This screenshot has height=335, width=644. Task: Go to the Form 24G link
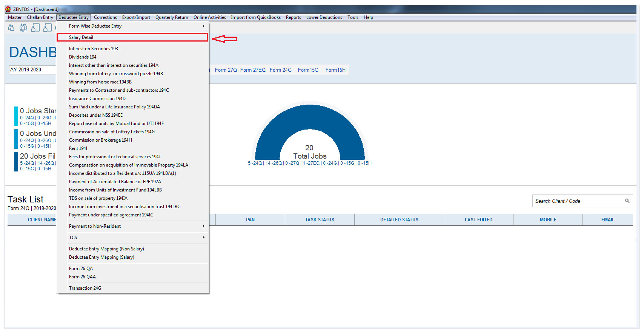click(281, 70)
